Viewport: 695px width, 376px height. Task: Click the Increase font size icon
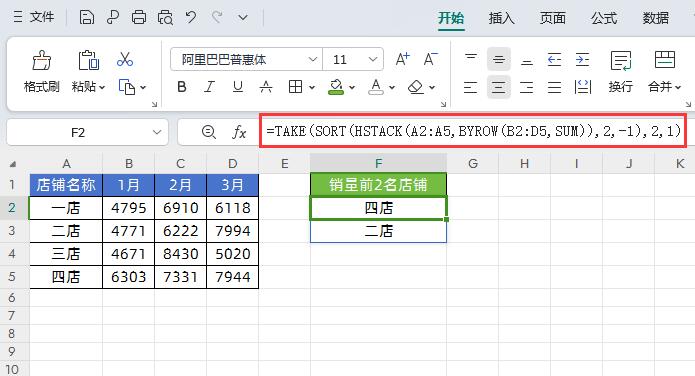[x=402, y=59]
